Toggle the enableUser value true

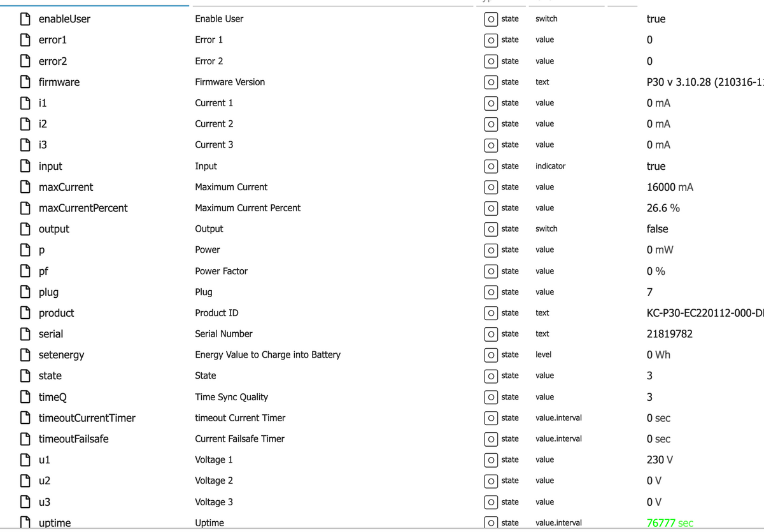(x=656, y=19)
